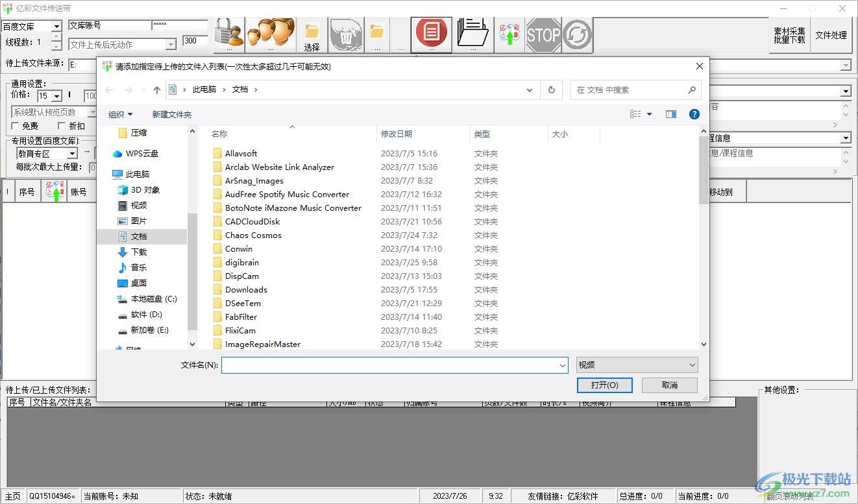Click the gray circular refresh icon
This screenshot has height=504, width=858.
coord(577,34)
